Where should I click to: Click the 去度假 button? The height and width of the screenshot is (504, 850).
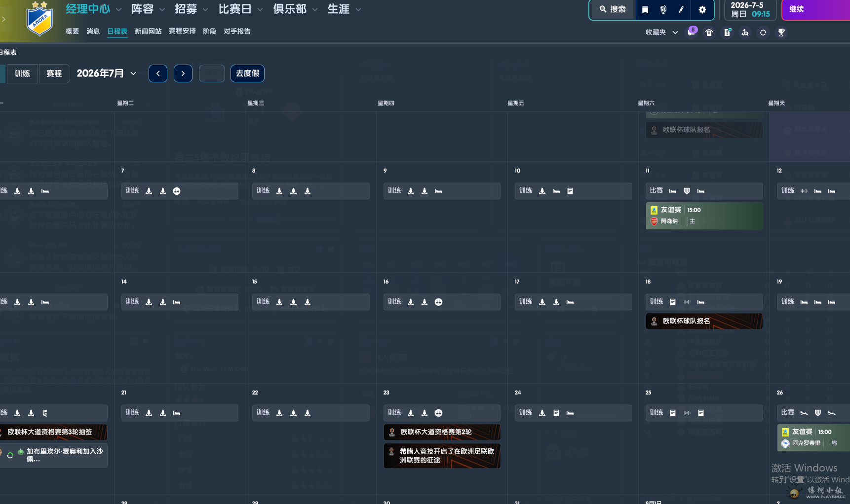(x=248, y=73)
